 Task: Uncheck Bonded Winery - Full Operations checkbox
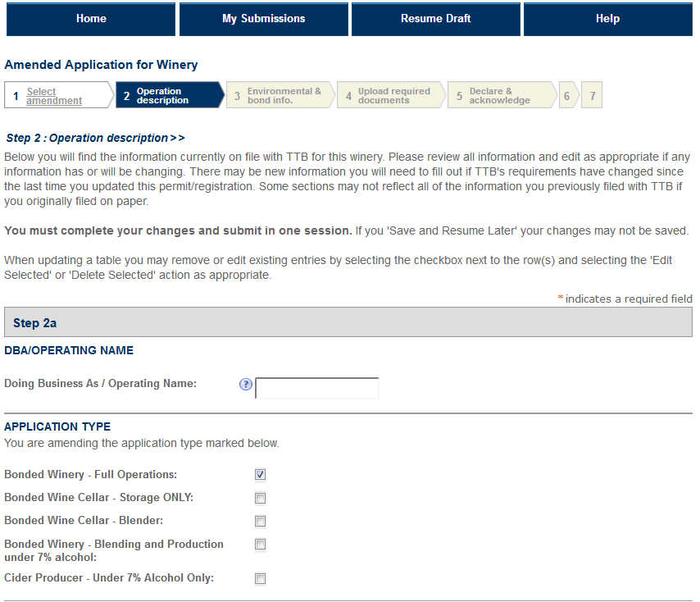[x=260, y=475]
